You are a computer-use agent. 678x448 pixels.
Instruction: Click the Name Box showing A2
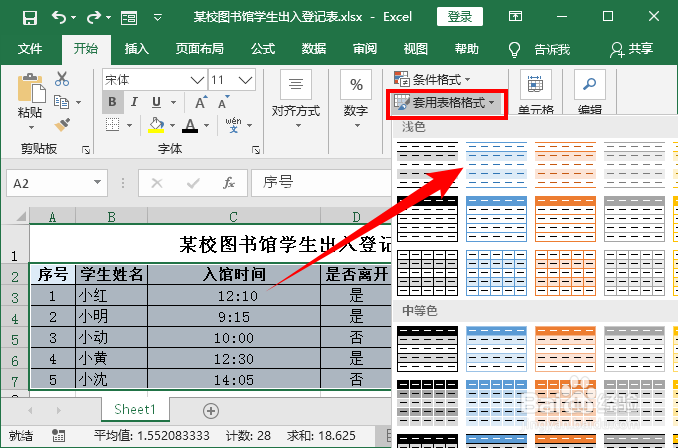[x=57, y=183]
